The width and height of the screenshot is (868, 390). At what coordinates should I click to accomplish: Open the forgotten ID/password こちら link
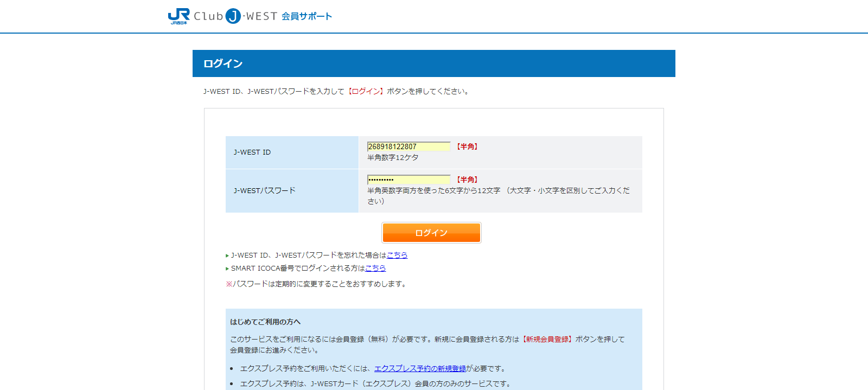397,255
